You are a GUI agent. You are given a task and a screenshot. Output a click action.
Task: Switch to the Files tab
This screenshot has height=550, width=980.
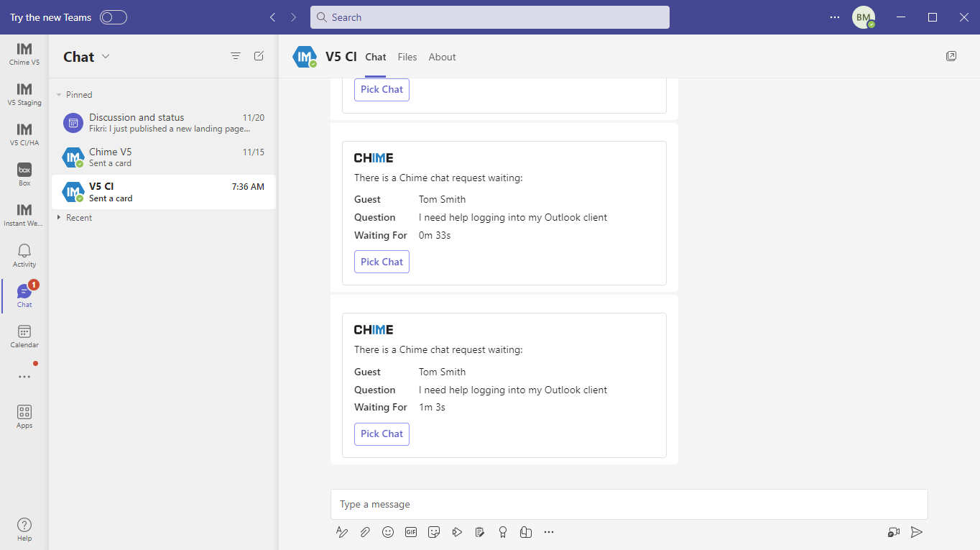pyautogui.click(x=407, y=57)
